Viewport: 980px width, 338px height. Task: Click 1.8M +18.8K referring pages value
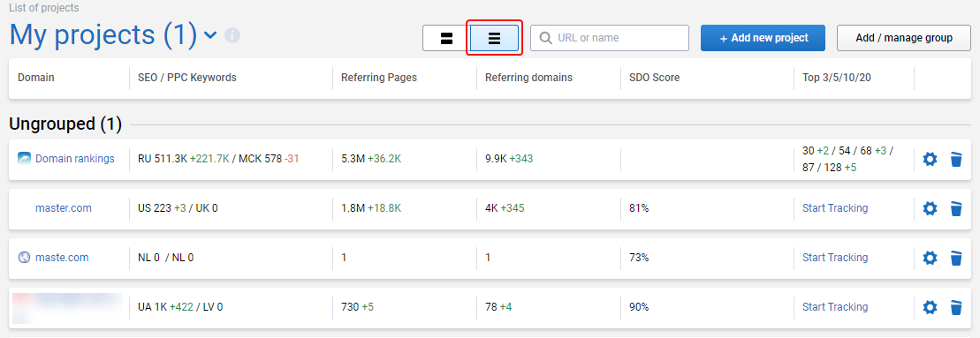(371, 208)
